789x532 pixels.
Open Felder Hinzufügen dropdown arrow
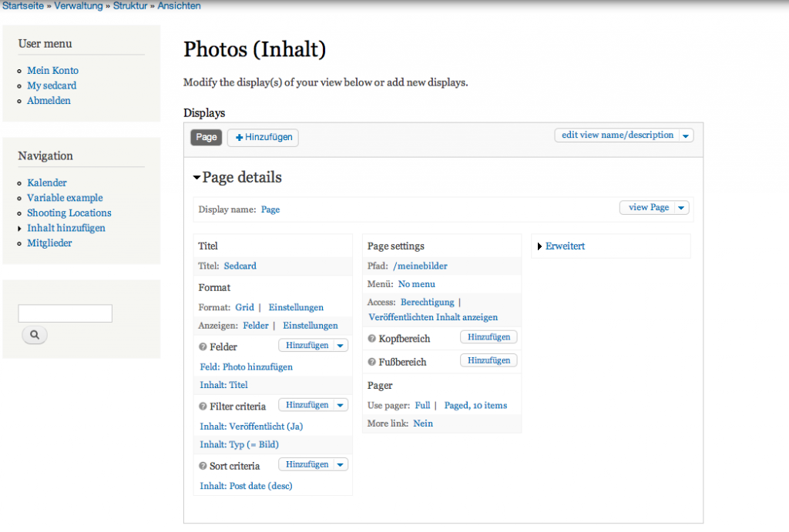341,346
